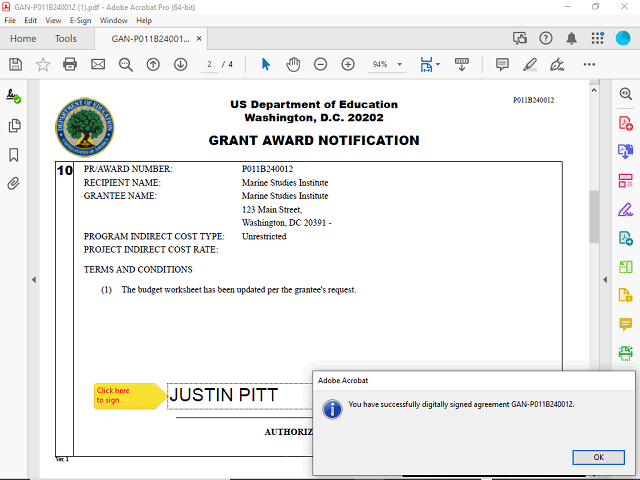Switch to the Home tab

tap(23, 39)
